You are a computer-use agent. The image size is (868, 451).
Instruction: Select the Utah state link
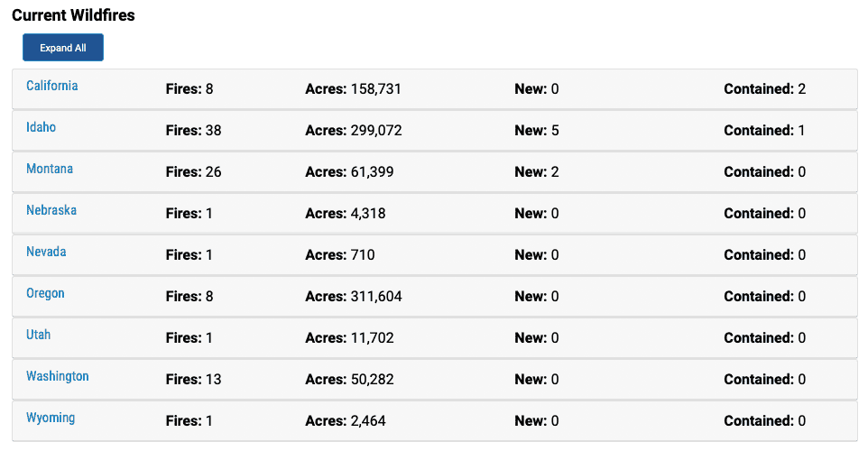click(38, 335)
